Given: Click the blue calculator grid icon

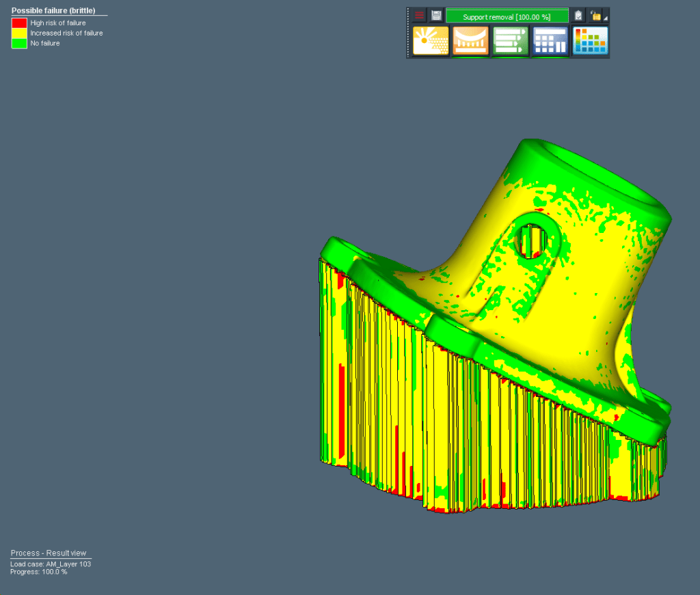Looking at the screenshot, I should click(x=550, y=41).
